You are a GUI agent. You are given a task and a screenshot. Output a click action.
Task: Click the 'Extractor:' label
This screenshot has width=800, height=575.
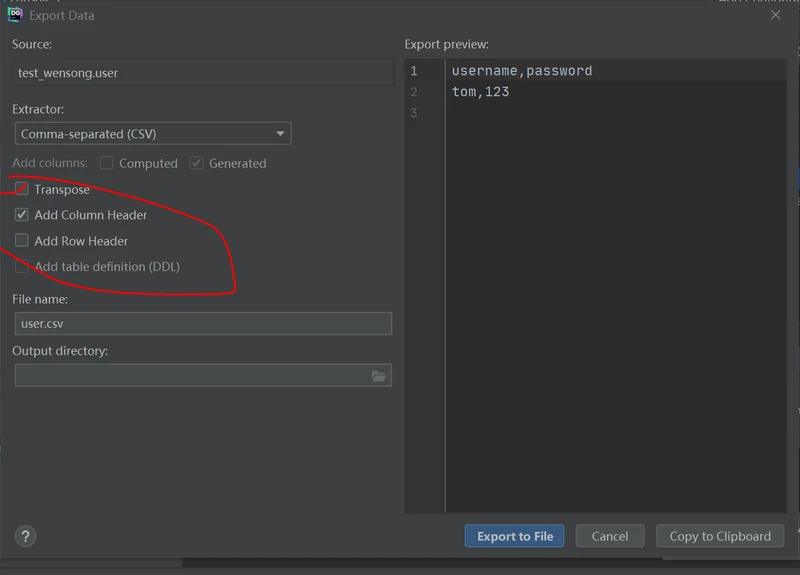(38, 109)
